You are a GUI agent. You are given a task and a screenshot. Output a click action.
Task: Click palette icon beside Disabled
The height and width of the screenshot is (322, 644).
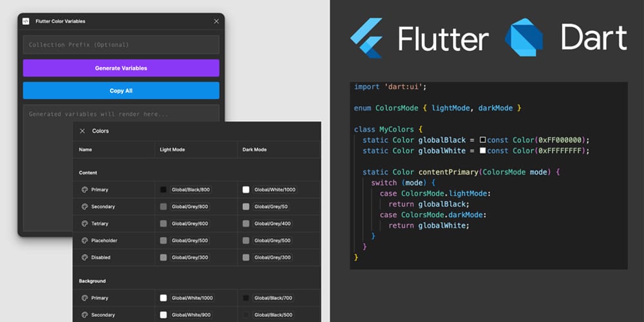pos(84,258)
